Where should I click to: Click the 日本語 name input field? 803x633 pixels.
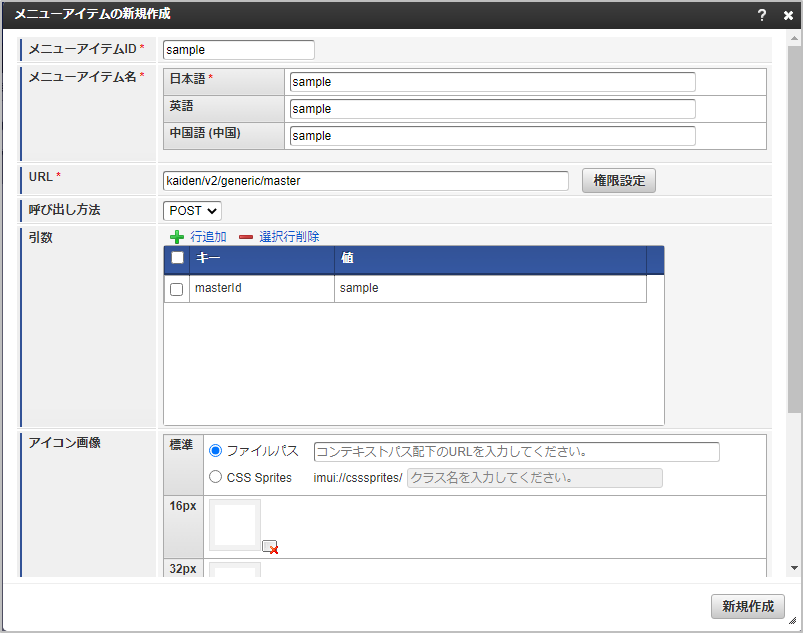491,82
